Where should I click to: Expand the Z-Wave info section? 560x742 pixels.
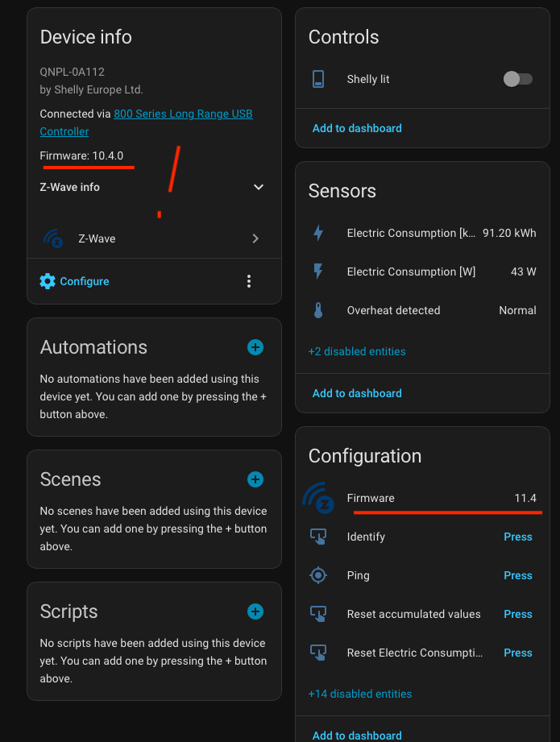click(x=259, y=187)
